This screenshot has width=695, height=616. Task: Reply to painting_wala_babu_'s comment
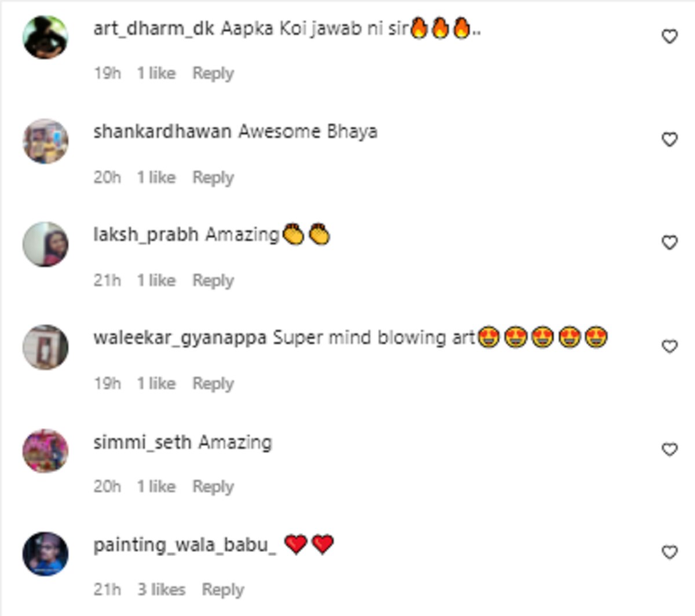(223, 590)
